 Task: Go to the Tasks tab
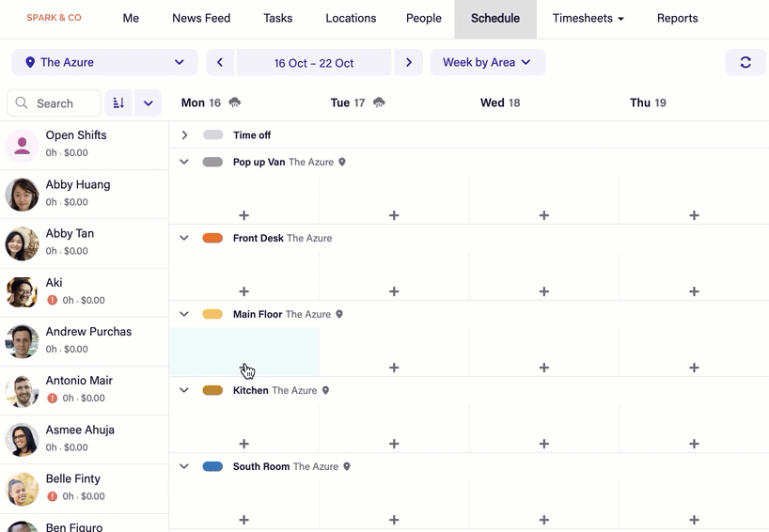pos(277,18)
